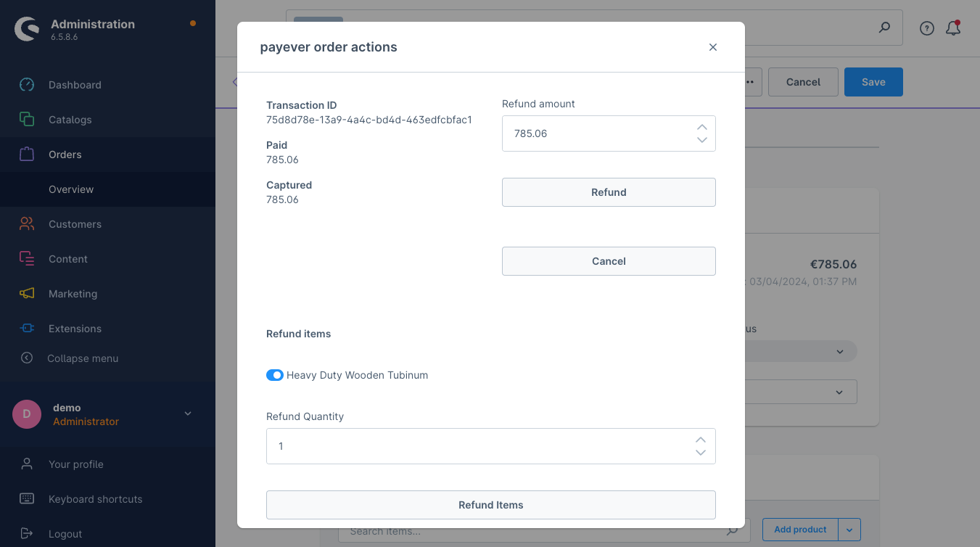Click the notifications bell icon
The height and width of the screenshot is (547, 980).
point(953,28)
